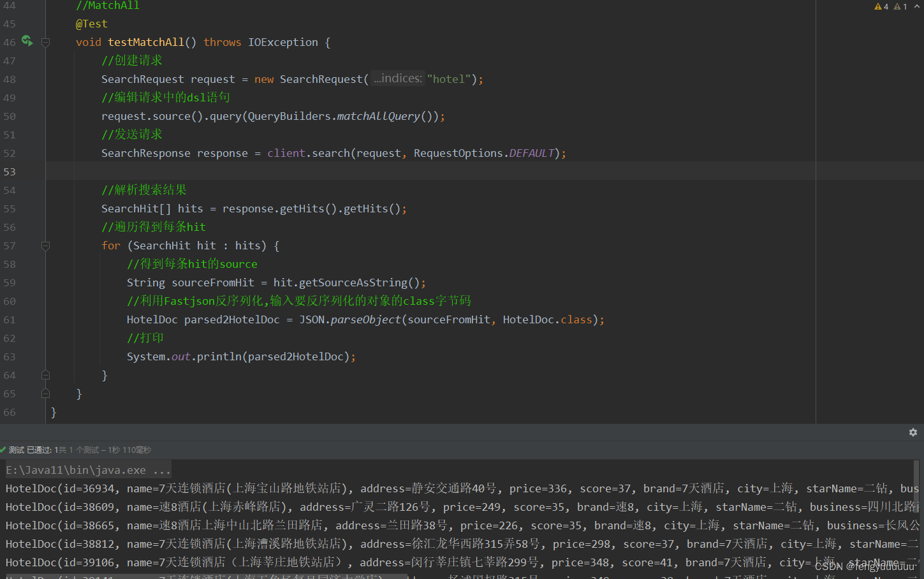Click the test result summary '测试 已通过: 1'
The image size is (924, 579).
click(x=33, y=450)
